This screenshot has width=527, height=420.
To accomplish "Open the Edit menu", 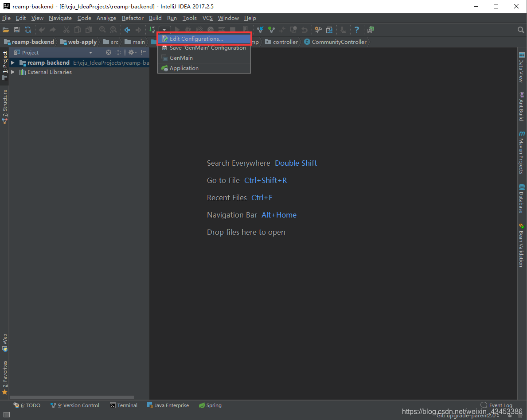I will (21, 18).
